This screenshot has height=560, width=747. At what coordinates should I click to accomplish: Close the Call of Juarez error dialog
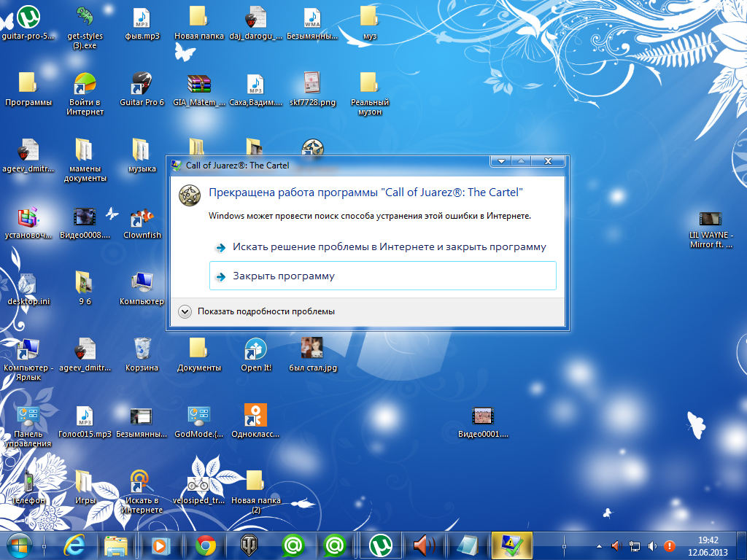(549, 161)
